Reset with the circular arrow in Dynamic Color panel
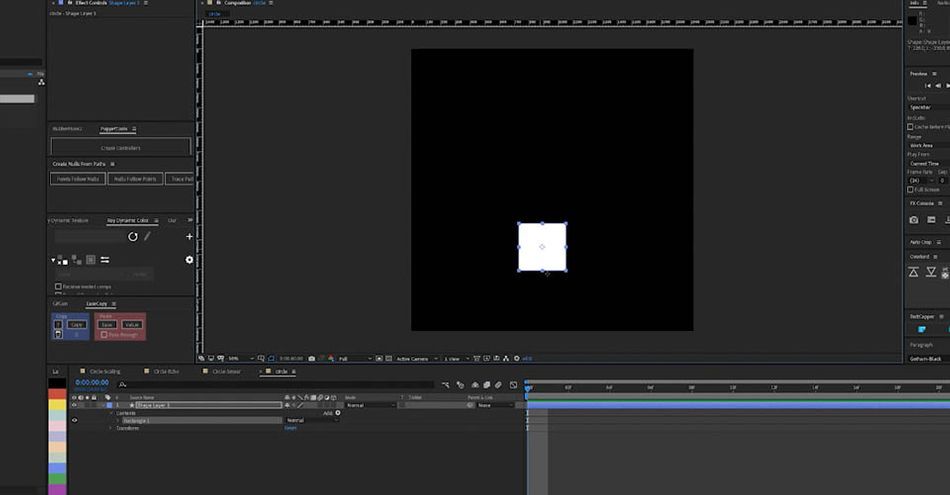 pyautogui.click(x=133, y=237)
